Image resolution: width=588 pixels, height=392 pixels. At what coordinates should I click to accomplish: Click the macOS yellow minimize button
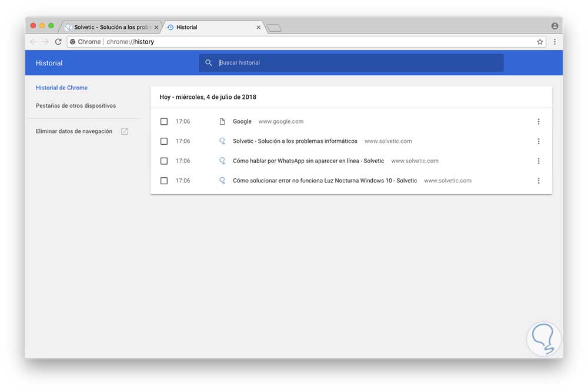pyautogui.click(x=42, y=25)
